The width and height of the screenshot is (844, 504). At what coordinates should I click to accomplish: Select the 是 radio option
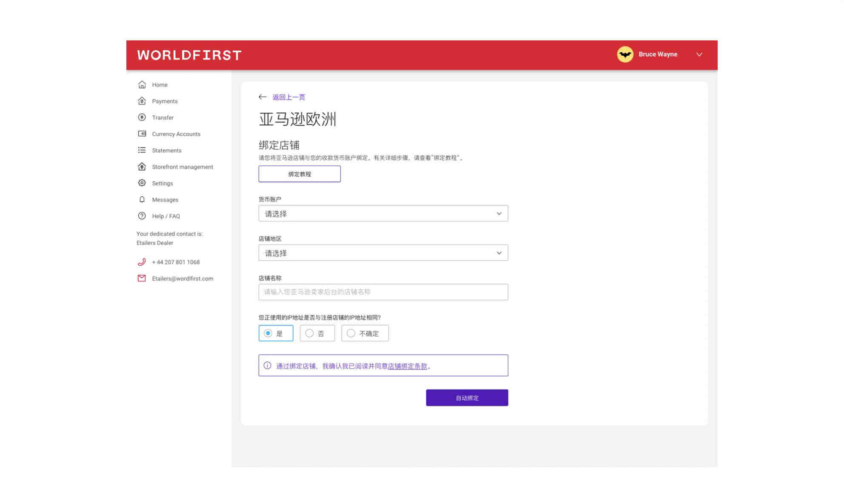click(276, 333)
